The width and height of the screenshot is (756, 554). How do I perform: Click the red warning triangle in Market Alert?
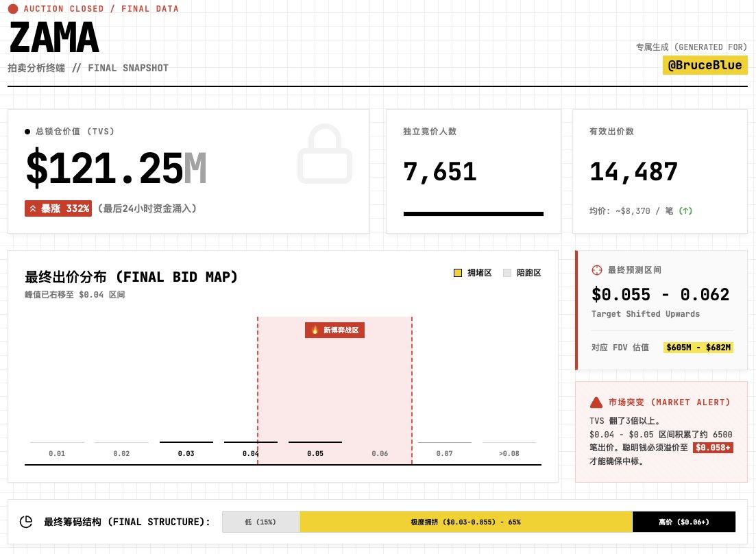point(596,402)
